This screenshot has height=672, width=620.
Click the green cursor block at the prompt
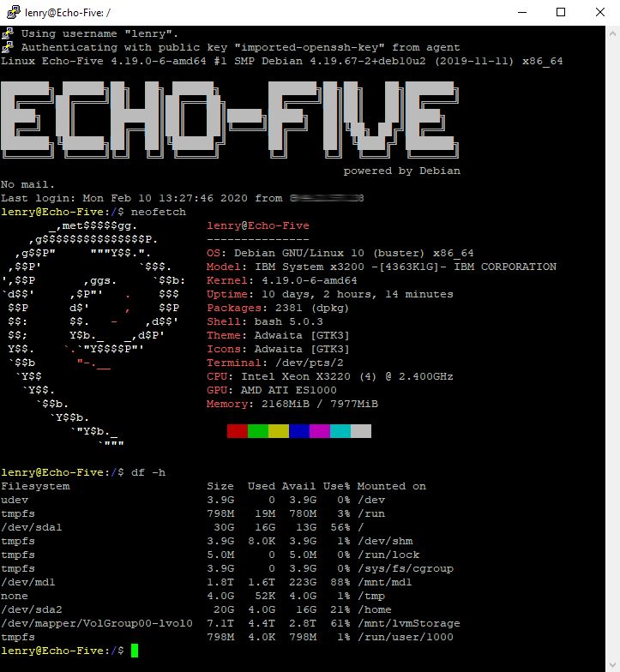click(135, 651)
